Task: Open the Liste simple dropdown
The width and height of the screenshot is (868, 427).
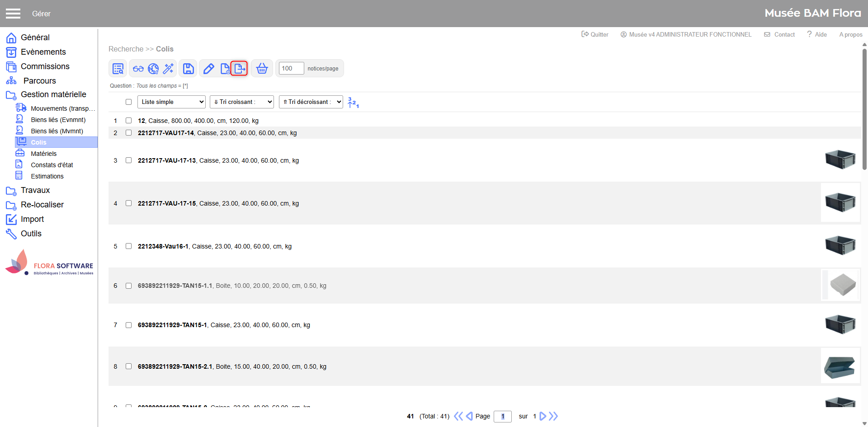Action: [x=171, y=102]
